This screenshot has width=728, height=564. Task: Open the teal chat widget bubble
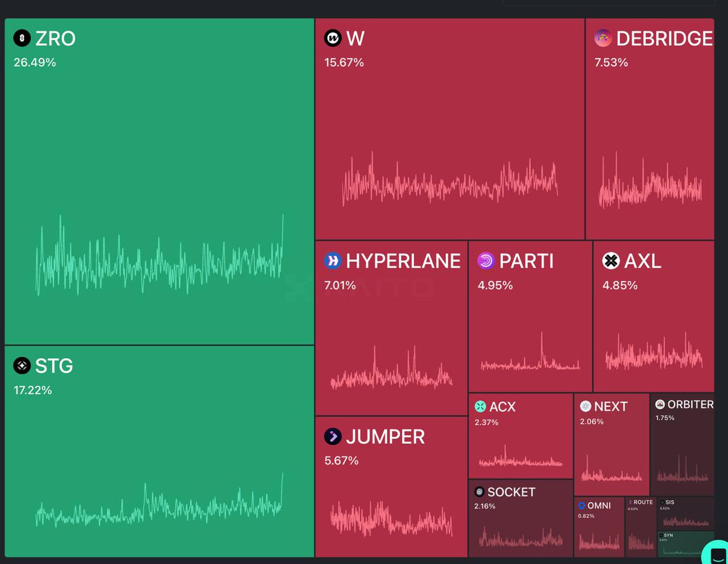[x=716, y=554]
